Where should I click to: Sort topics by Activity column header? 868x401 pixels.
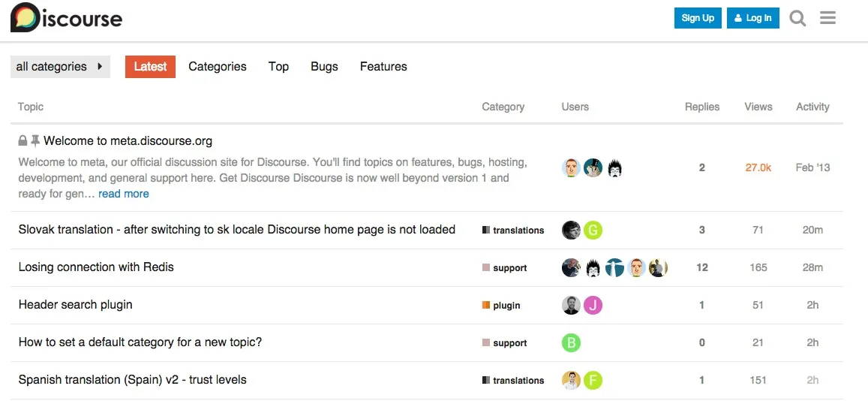coord(812,107)
